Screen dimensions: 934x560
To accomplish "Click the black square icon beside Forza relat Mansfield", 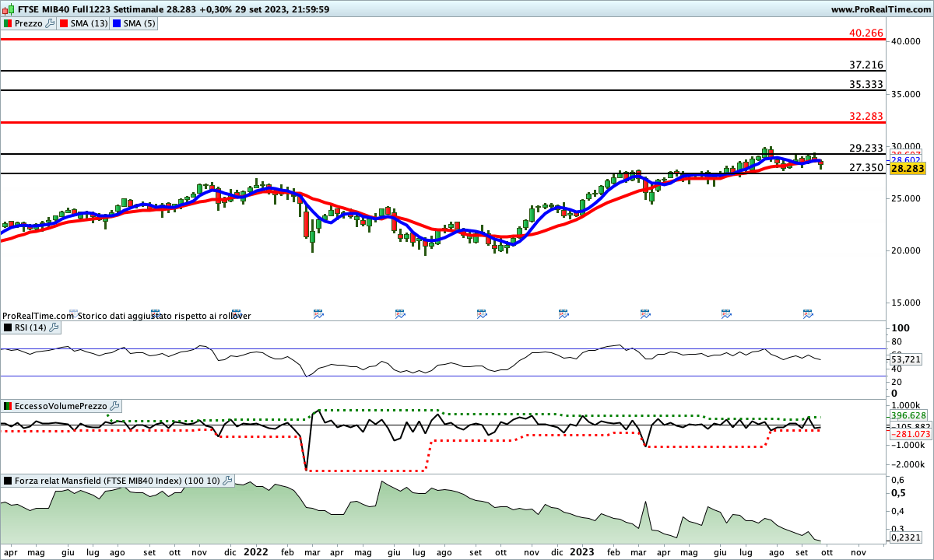I will point(8,480).
